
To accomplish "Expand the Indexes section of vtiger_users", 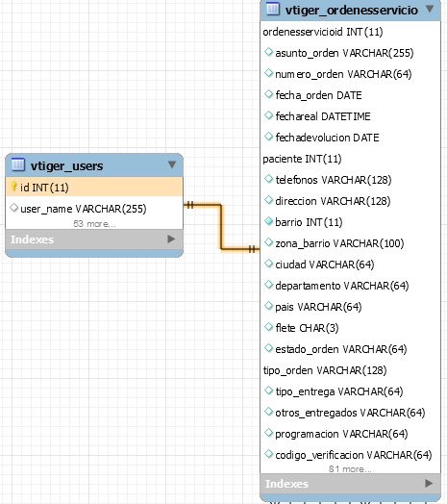I will 171,239.
